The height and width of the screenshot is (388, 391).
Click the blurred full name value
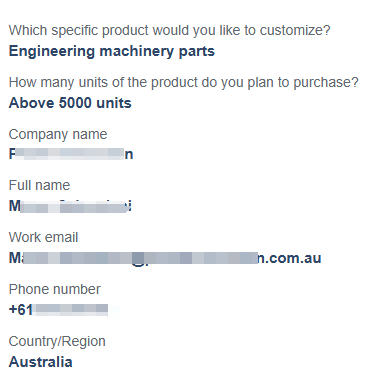(70, 206)
